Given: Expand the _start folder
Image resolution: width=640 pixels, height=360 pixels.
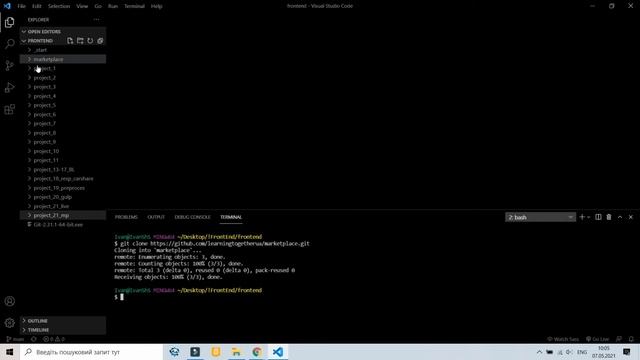Looking at the screenshot, I should 63,50.
